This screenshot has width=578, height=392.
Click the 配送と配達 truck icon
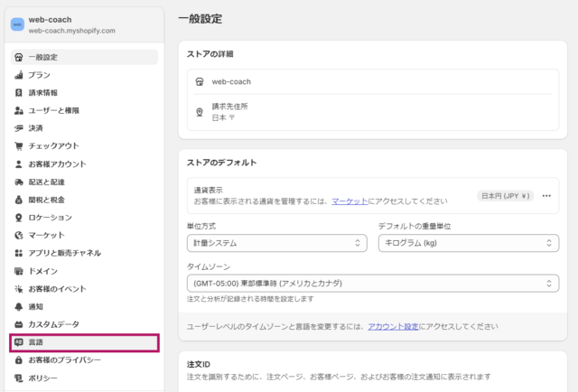[x=18, y=182]
